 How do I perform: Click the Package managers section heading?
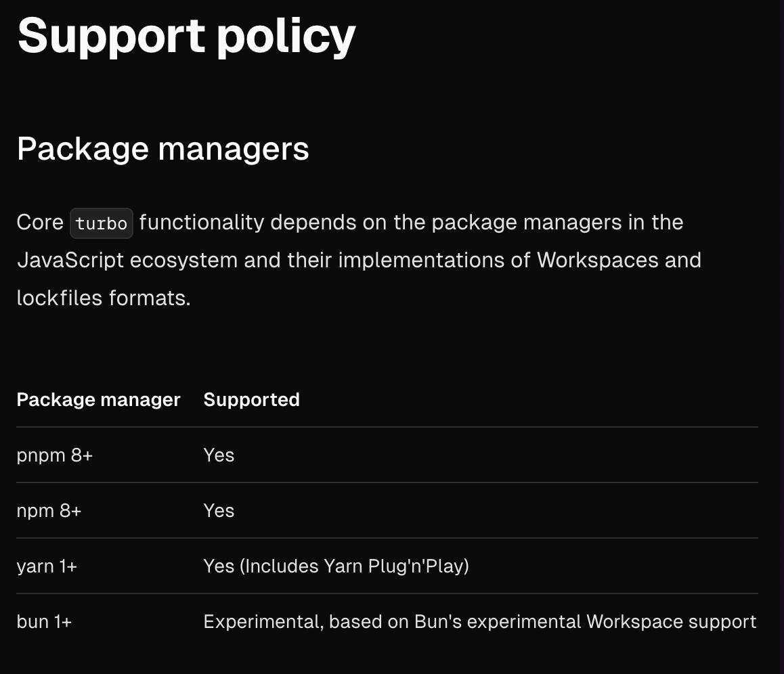coord(163,149)
